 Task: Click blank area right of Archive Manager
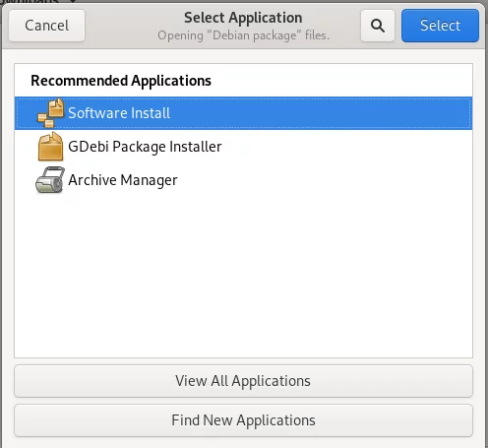coord(325,180)
